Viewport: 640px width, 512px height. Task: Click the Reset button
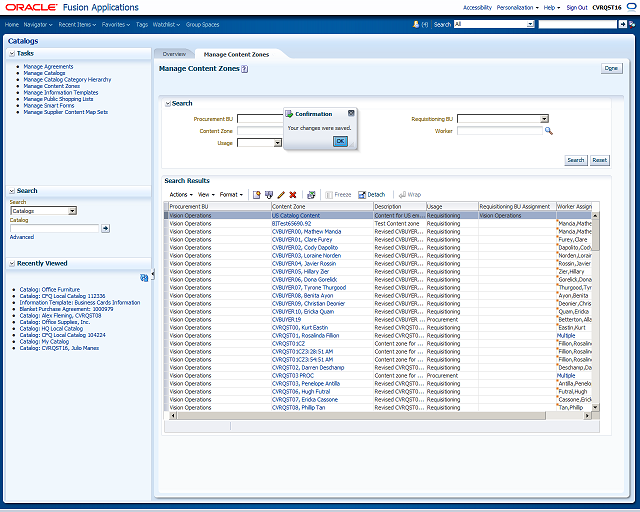[600, 160]
